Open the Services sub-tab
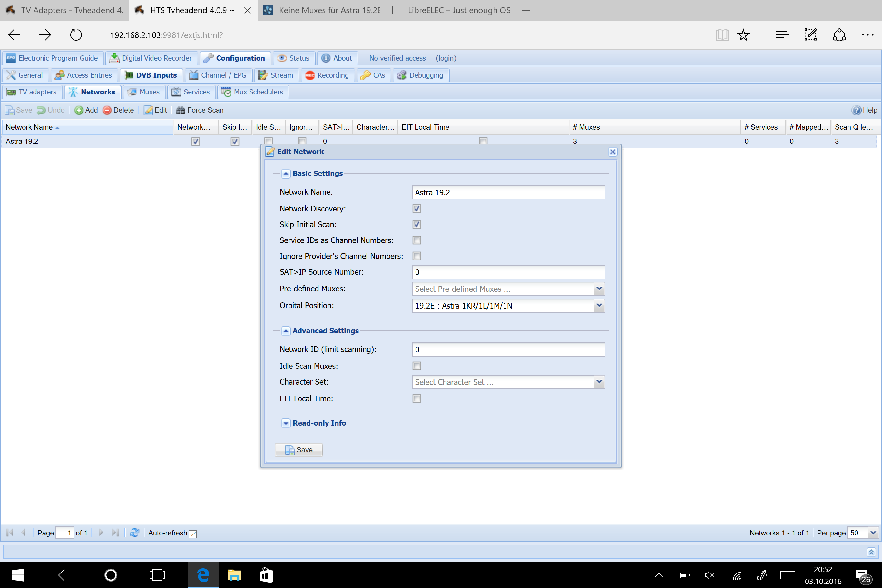 [x=191, y=92]
